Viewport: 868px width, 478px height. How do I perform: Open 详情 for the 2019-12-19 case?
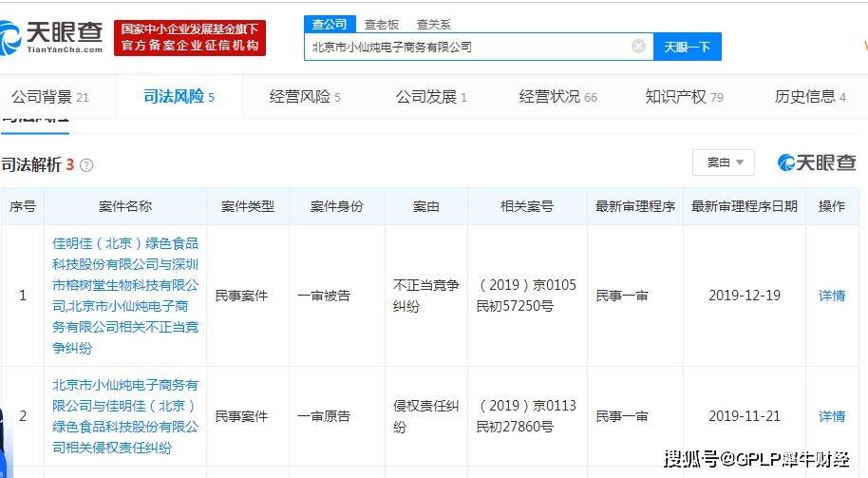[831, 296]
